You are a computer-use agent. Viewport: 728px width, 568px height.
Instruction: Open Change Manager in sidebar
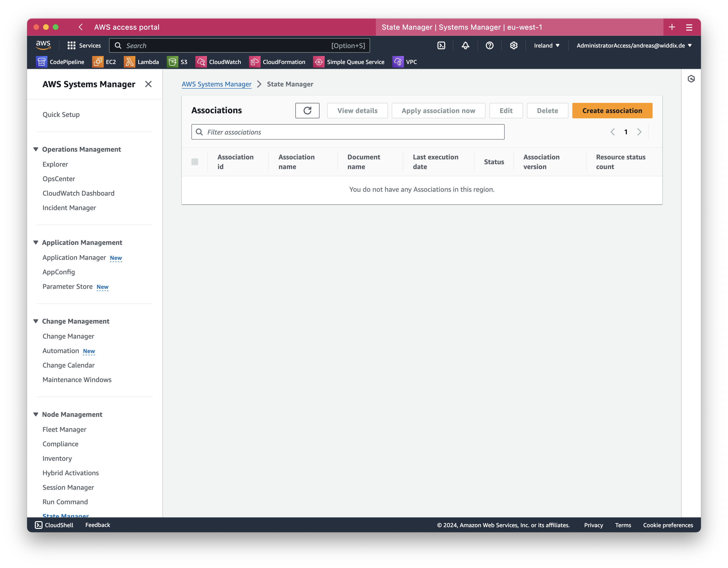[x=68, y=336]
